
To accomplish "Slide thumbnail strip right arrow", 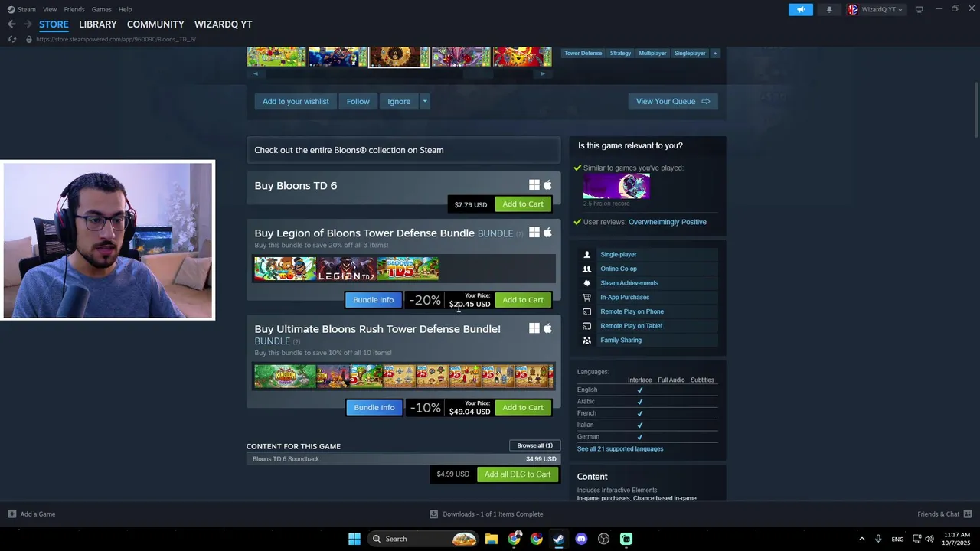I will click(x=543, y=74).
